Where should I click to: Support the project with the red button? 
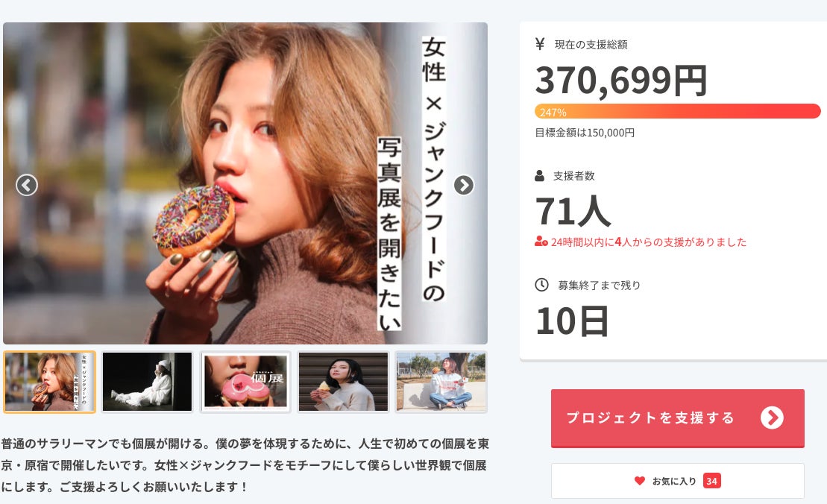click(x=678, y=418)
